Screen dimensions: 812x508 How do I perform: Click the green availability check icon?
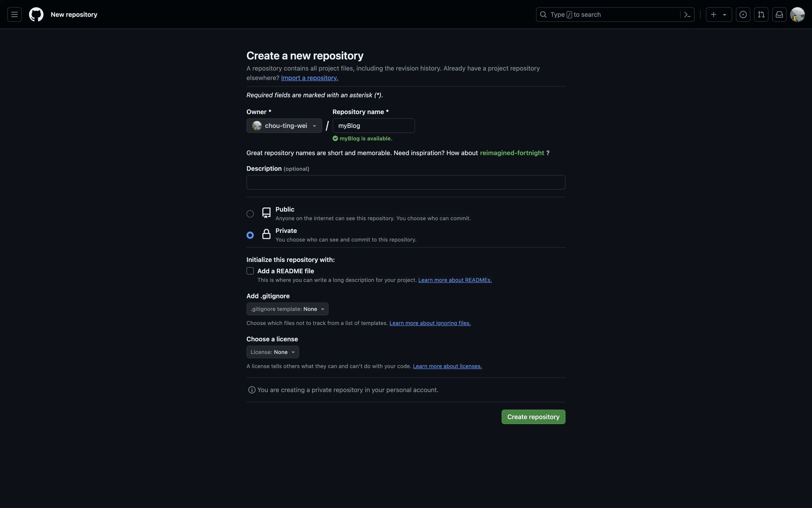[x=335, y=138]
